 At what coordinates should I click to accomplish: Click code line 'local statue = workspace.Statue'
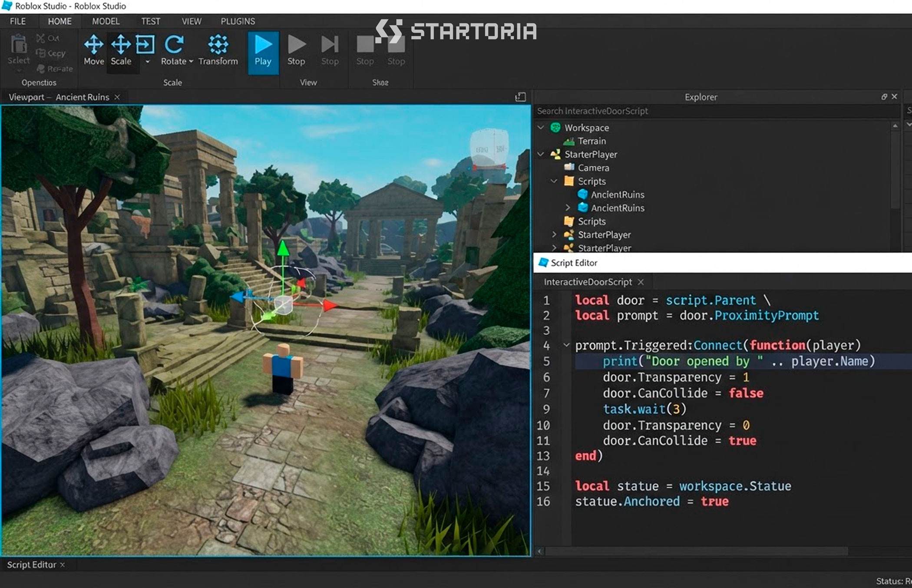click(683, 486)
